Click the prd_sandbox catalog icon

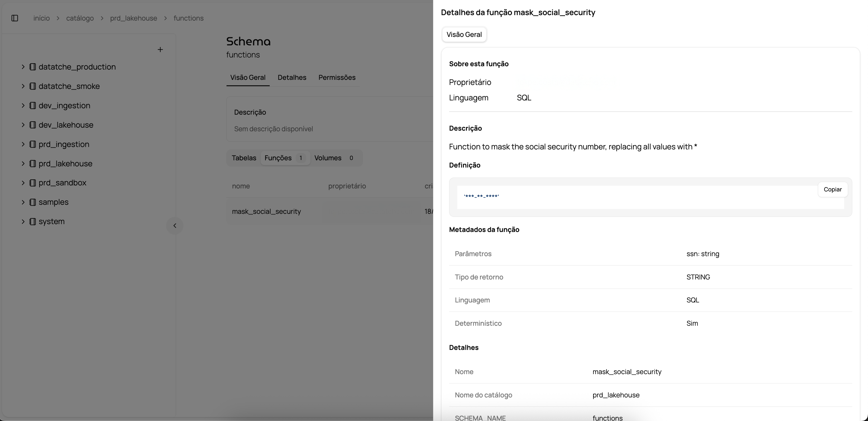(x=32, y=183)
